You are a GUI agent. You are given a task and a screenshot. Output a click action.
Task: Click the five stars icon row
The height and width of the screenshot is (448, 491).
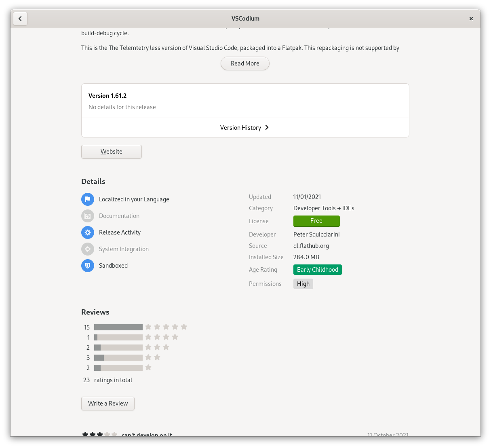click(166, 327)
